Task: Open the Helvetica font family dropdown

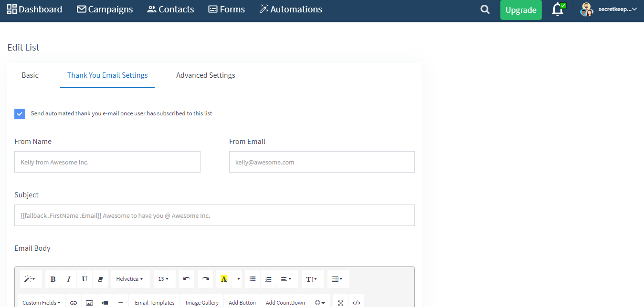Action: [x=130, y=279]
